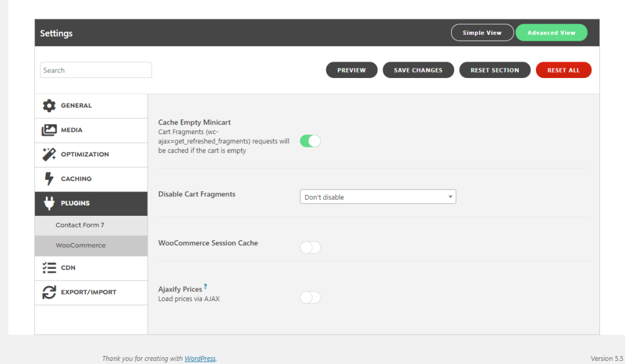Select the WooCommerce sub-item
This screenshot has height=364, width=625.
[91, 246]
